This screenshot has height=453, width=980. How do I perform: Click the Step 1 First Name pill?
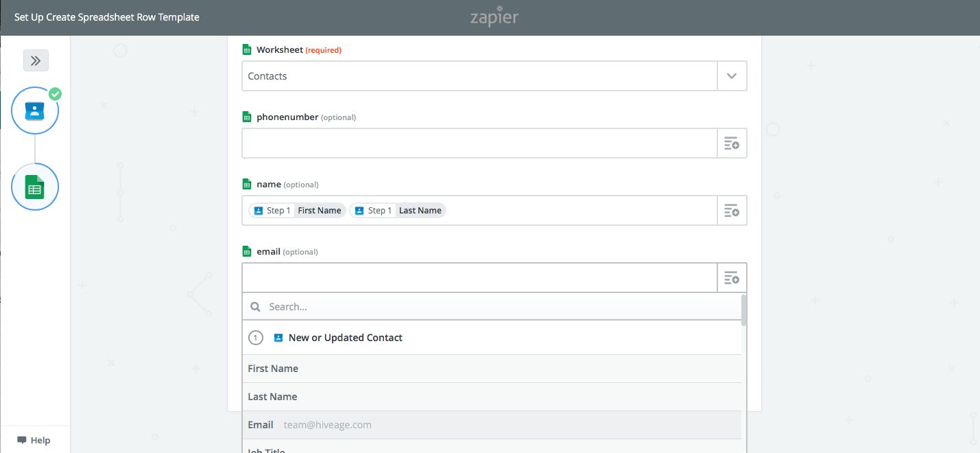tap(297, 211)
